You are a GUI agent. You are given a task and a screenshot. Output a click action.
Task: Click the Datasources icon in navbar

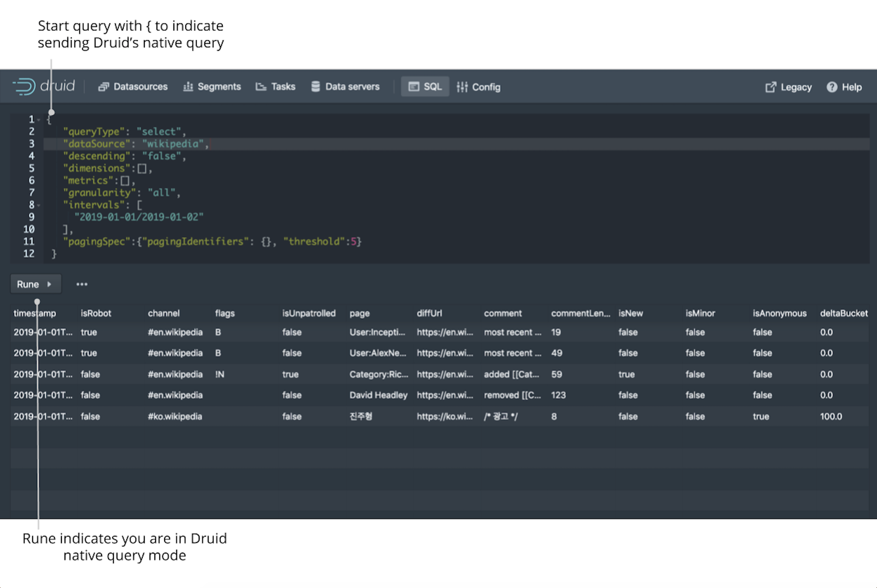click(x=104, y=87)
